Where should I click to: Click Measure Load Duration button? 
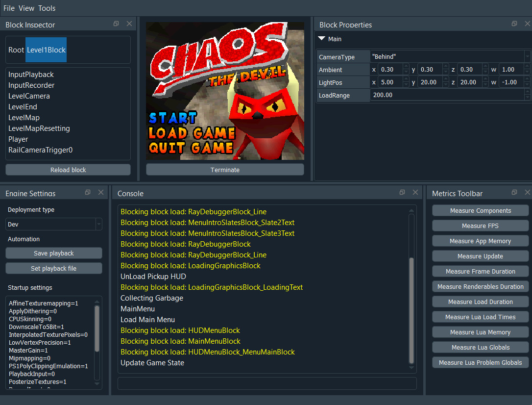coord(481,302)
